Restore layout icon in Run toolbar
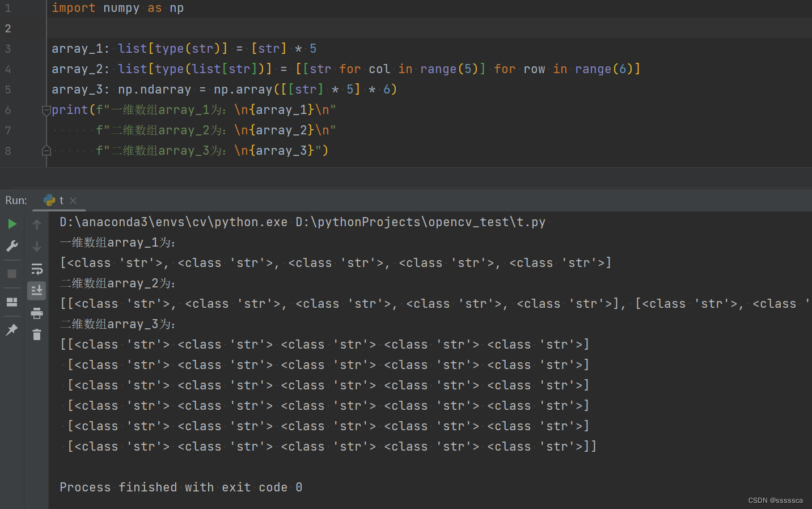 tap(12, 302)
